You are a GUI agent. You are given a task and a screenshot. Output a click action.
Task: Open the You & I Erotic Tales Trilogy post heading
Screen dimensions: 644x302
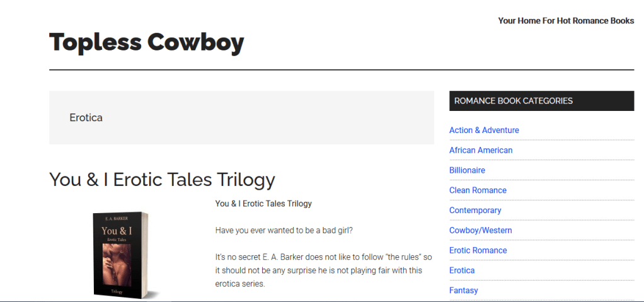(162, 180)
